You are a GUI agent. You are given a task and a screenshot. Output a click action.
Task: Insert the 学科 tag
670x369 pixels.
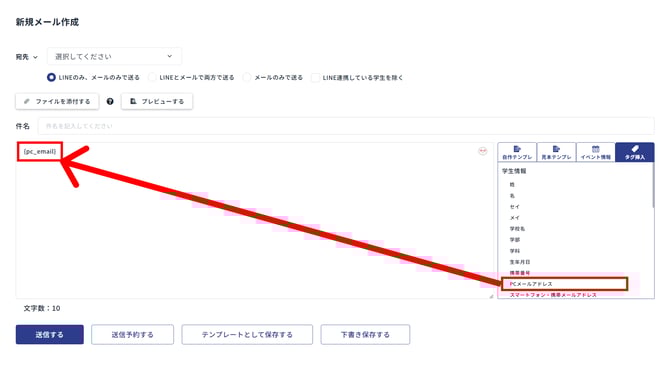point(514,251)
